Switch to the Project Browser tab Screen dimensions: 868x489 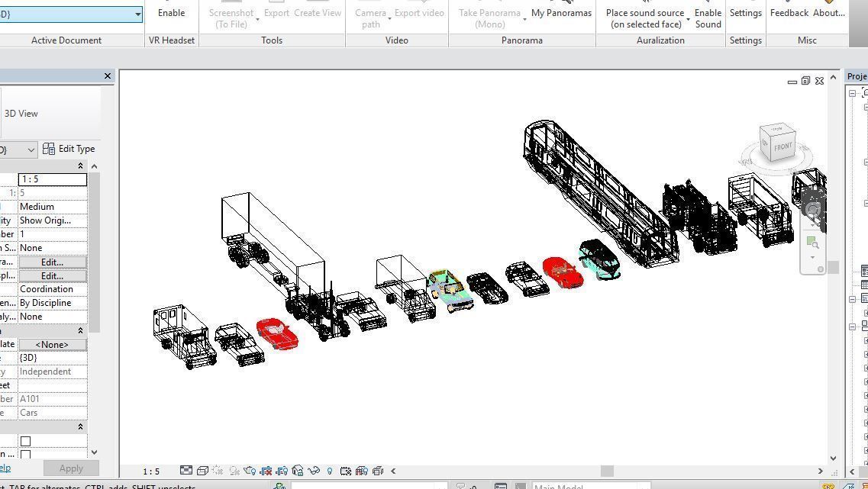pyautogui.click(x=857, y=76)
